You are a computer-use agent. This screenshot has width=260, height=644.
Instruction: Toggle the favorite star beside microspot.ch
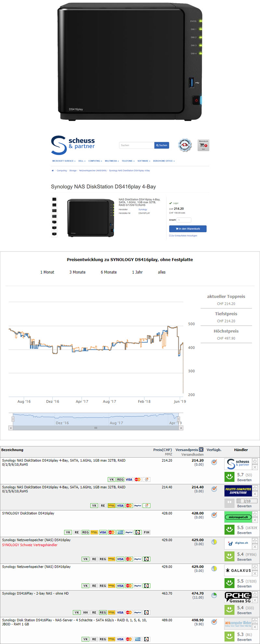tap(255, 514)
